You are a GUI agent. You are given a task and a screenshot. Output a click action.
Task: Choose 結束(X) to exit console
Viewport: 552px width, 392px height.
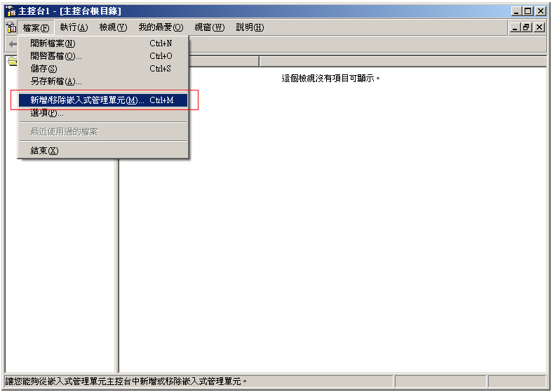coord(103,151)
